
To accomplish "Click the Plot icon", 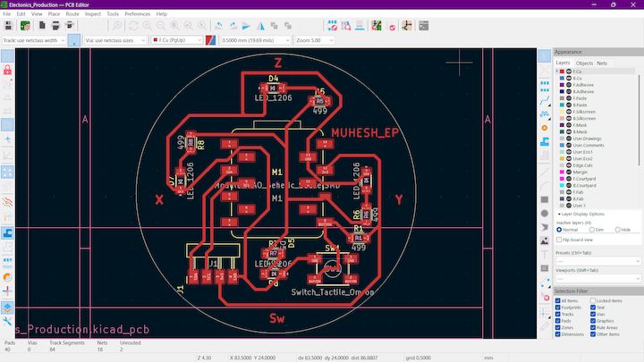I will [x=70, y=26].
